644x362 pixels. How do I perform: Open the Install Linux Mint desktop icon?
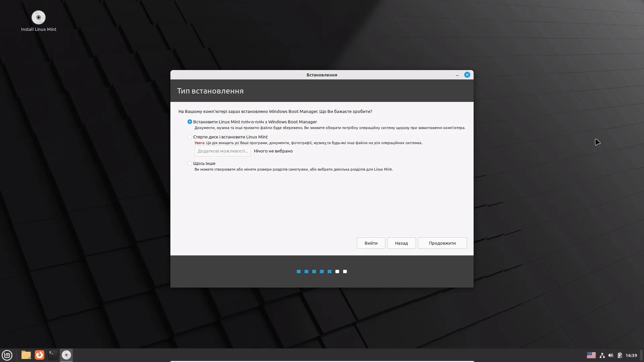(x=39, y=21)
